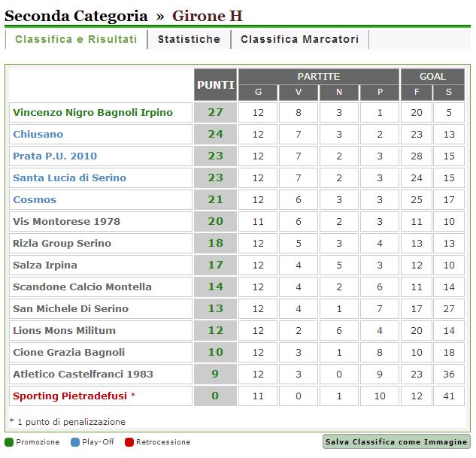Click the green Promozione legend icon

[x=8, y=442]
